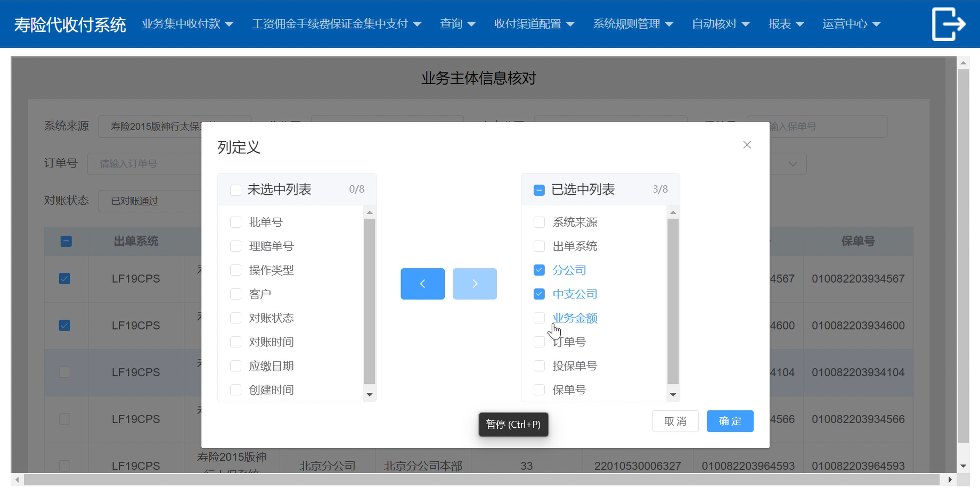Image resolution: width=980 pixels, height=489 pixels.
Task: Click the dropdown chevron right of the dialog
Action: pos(793,164)
